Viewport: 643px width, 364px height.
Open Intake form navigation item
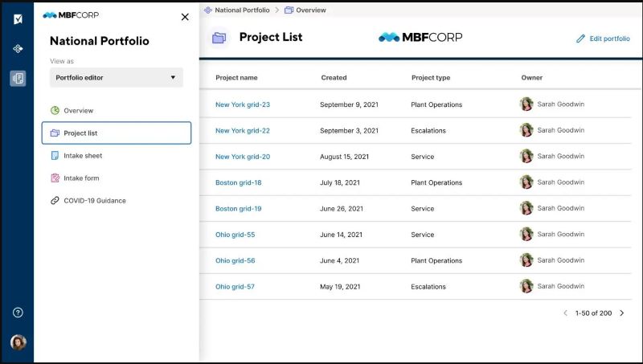tap(81, 178)
